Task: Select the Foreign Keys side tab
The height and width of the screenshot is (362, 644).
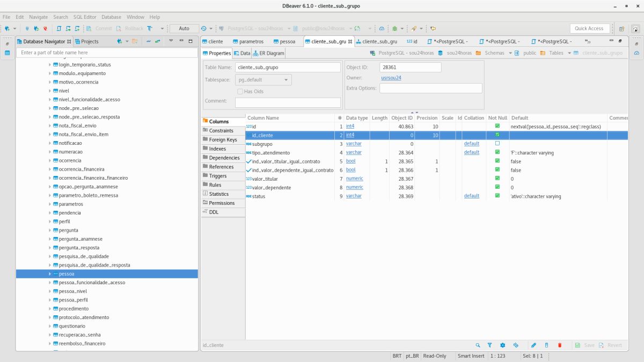Action: coord(223,139)
